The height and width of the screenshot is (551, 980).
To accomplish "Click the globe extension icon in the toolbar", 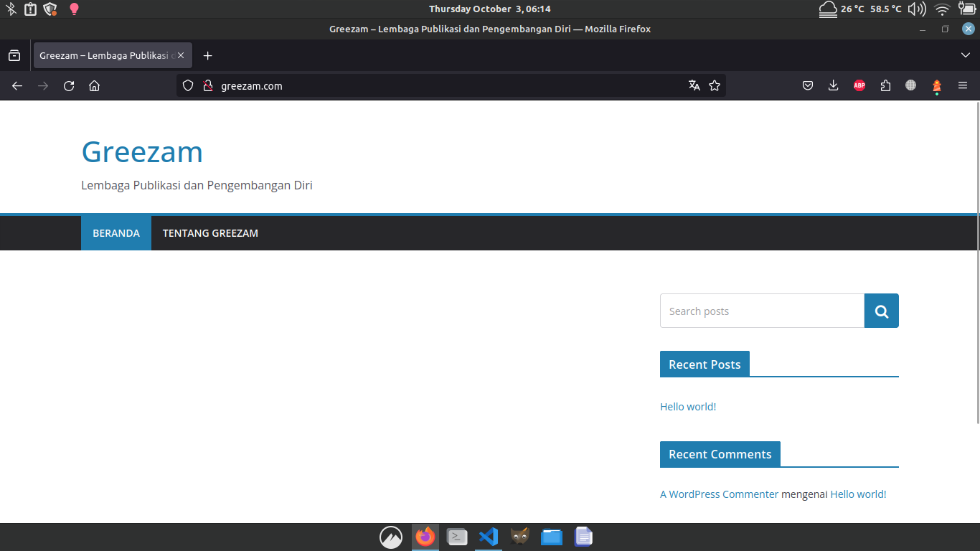I will click(x=911, y=85).
